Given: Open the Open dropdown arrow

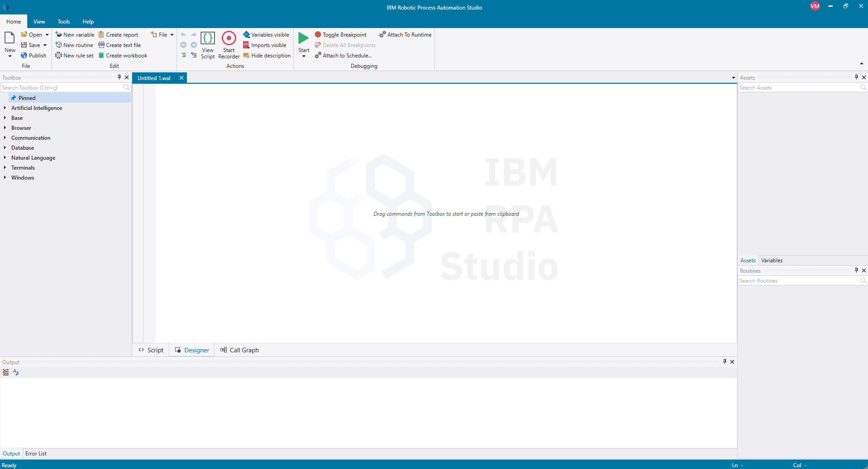Looking at the screenshot, I should pos(47,35).
